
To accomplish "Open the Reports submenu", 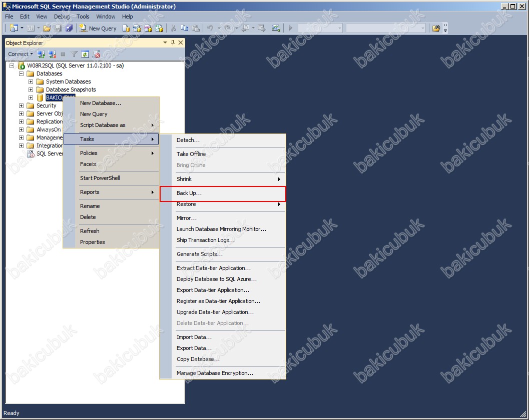I will tap(111, 192).
